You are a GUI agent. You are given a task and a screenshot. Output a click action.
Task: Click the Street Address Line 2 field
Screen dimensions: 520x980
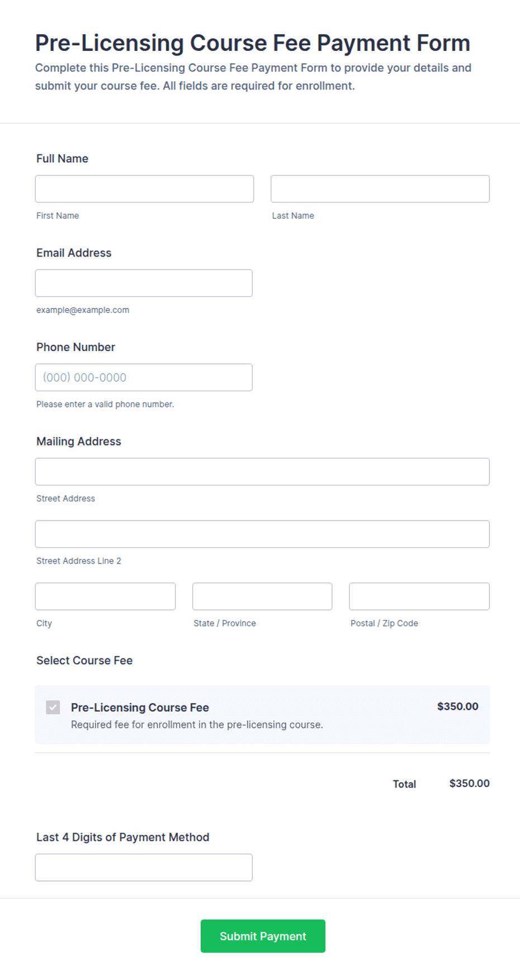(262, 534)
